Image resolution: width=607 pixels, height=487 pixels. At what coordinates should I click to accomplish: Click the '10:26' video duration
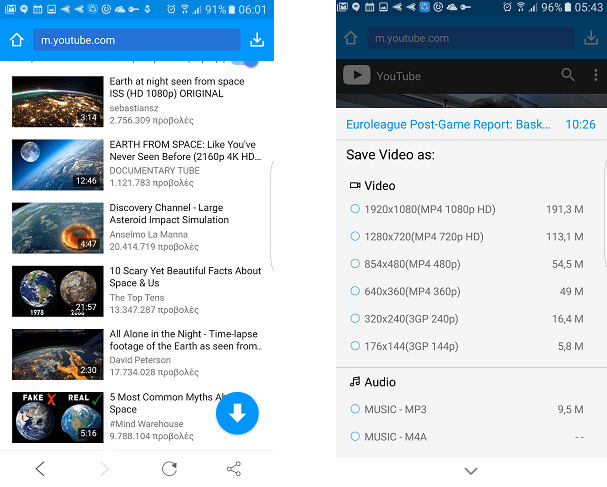point(580,124)
